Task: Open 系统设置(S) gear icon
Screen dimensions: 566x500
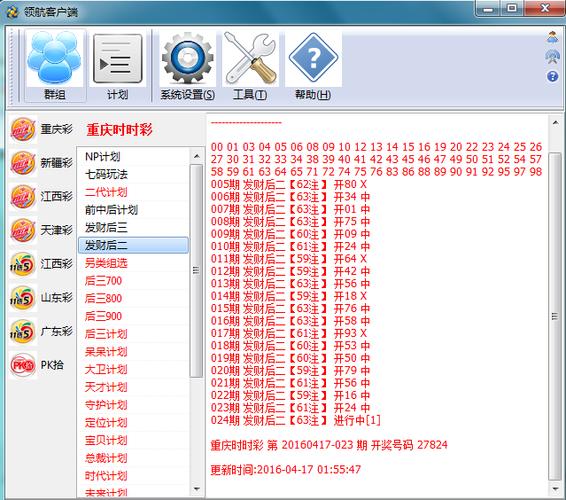Action: (188, 66)
